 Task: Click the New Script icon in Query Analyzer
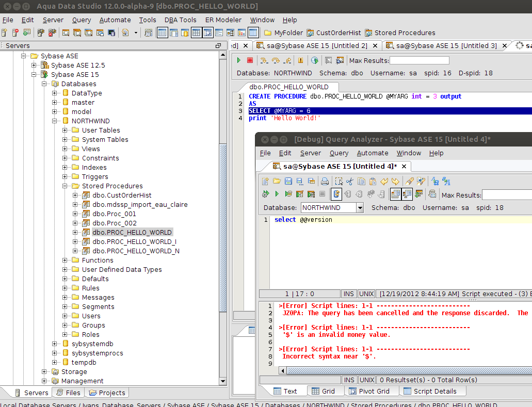265,182
